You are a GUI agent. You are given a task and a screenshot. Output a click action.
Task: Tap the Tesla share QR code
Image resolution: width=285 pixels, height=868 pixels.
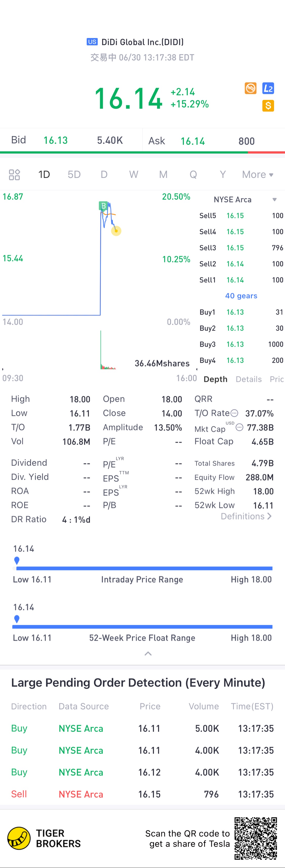point(256,838)
